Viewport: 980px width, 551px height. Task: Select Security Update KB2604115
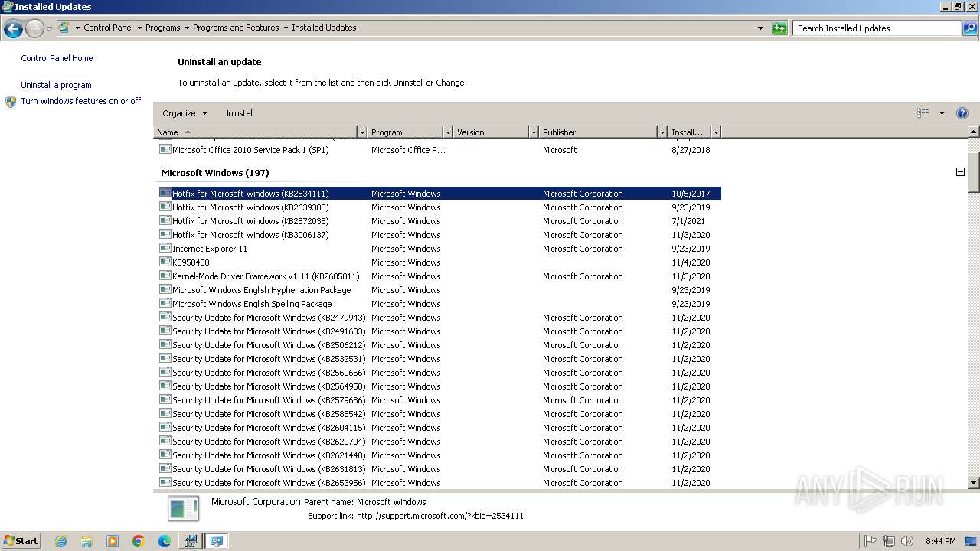(x=439, y=428)
